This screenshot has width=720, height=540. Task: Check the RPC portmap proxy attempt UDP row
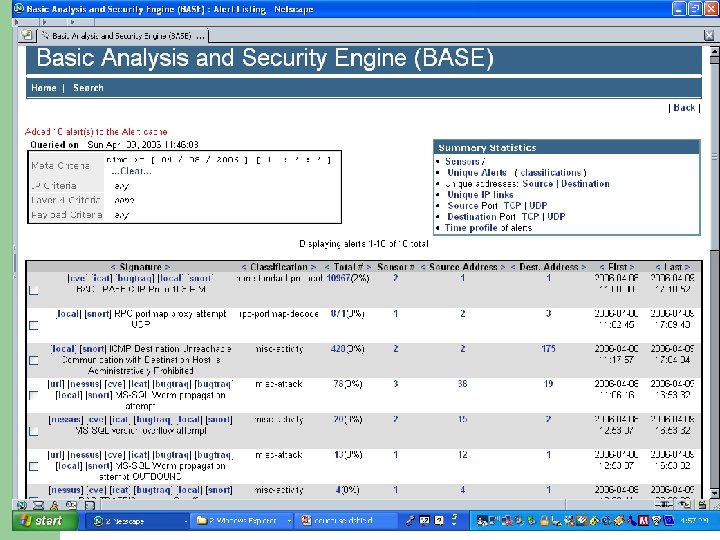tap(34, 326)
